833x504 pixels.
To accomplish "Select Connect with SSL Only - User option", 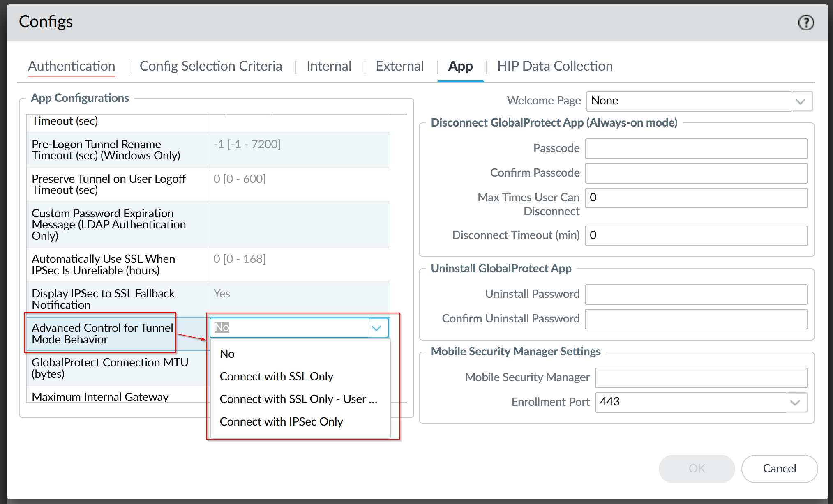I will click(x=298, y=399).
